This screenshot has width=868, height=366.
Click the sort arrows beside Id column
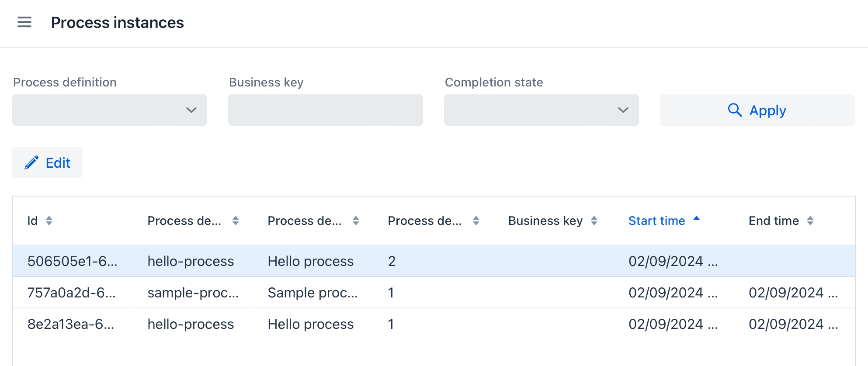pos(49,221)
